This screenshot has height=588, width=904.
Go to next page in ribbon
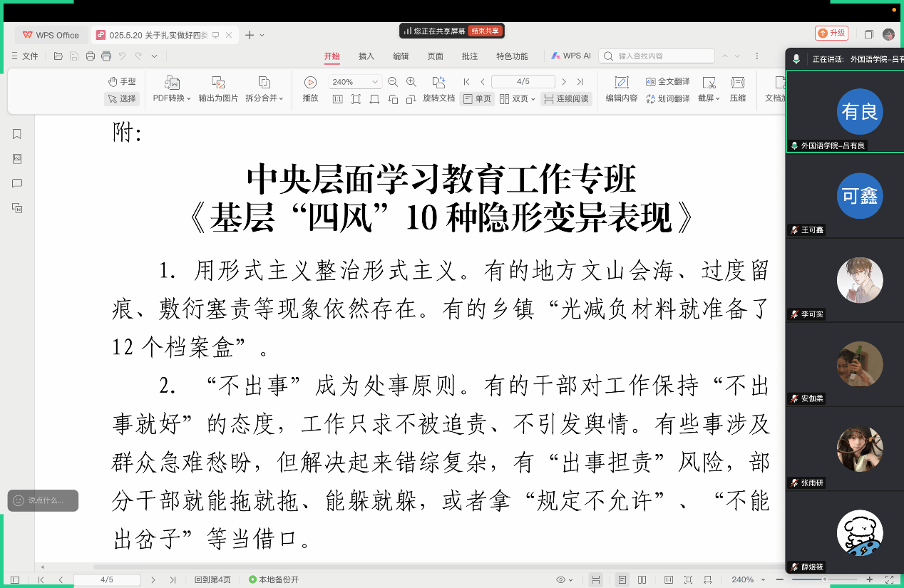(x=564, y=82)
